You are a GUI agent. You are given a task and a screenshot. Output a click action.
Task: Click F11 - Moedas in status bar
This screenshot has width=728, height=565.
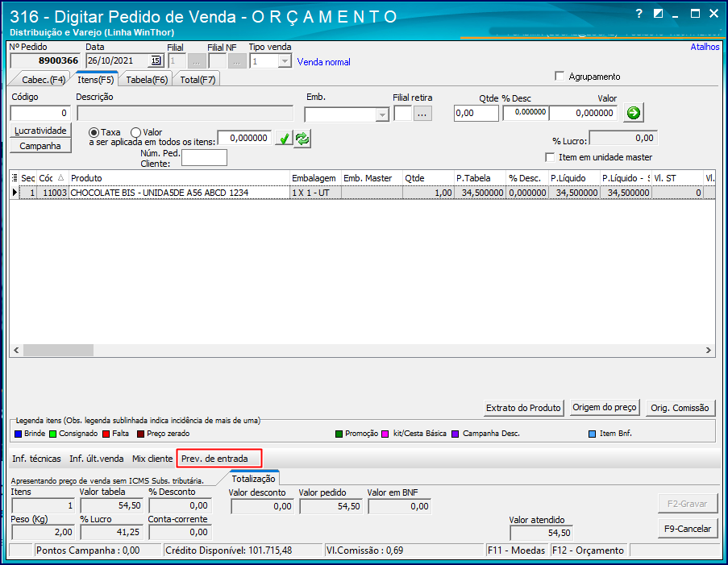516,550
